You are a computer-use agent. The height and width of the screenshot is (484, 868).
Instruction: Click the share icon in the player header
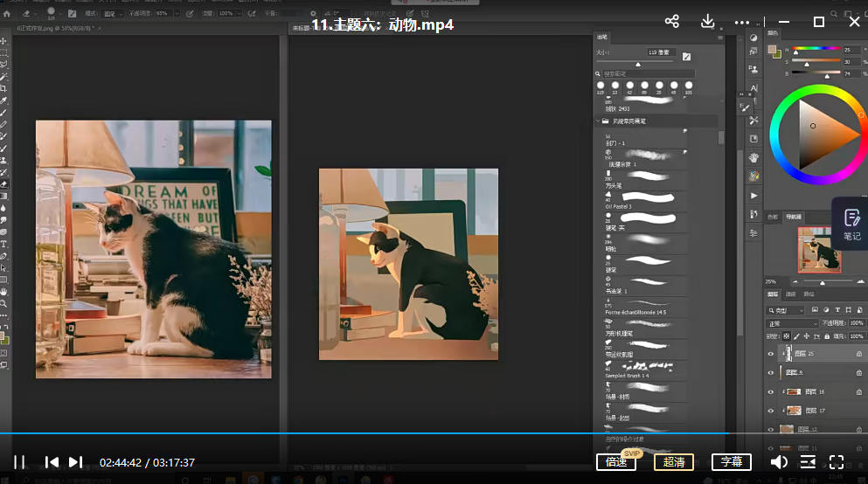[x=671, y=22]
